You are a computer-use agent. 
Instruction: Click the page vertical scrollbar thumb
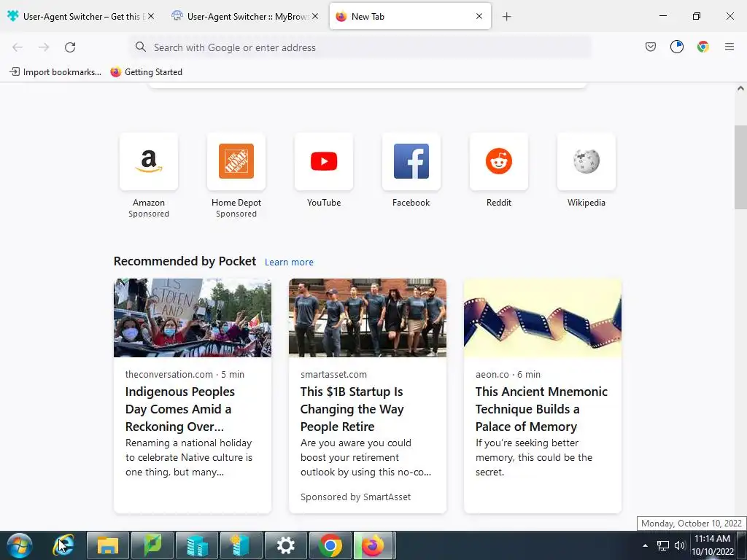tap(740, 167)
